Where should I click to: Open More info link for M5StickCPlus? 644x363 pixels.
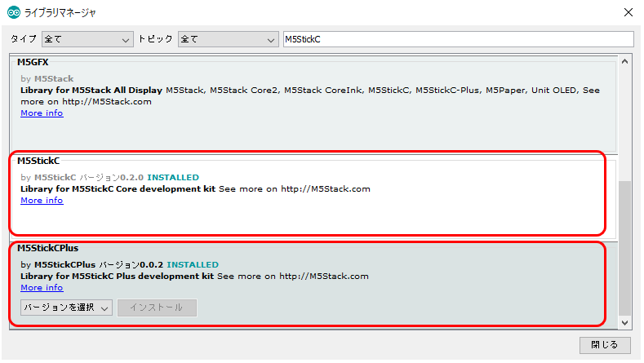(x=42, y=288)
